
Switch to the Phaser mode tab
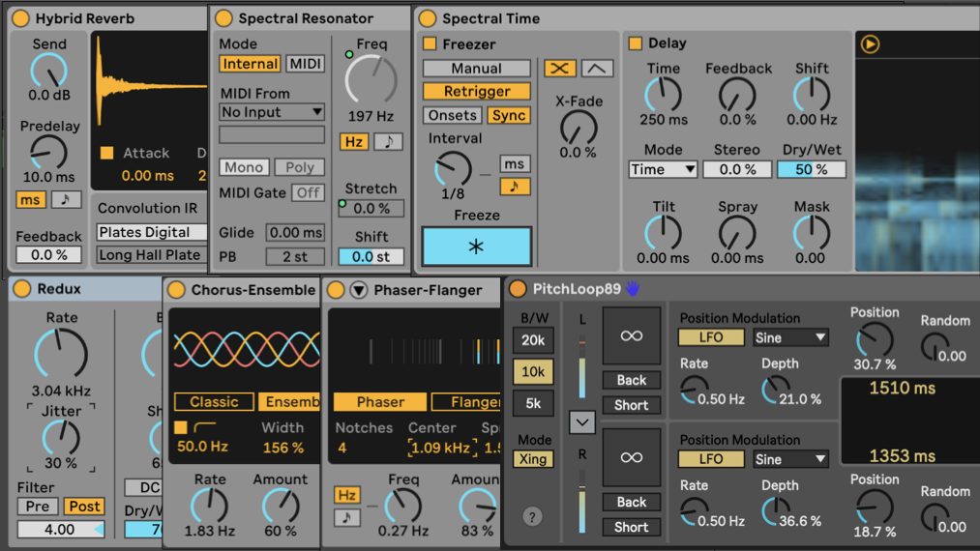click(x=378, y=401)
